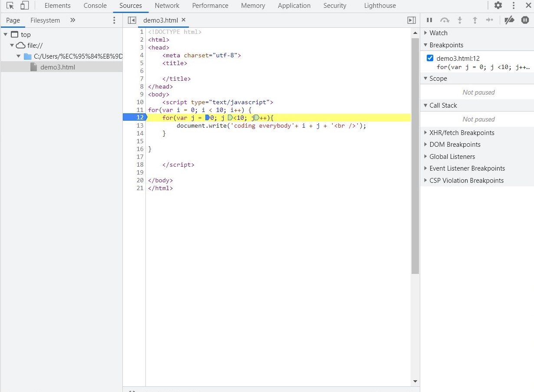Select the Sources tab
The image size is (534, 392).
(x=131, y=6)
